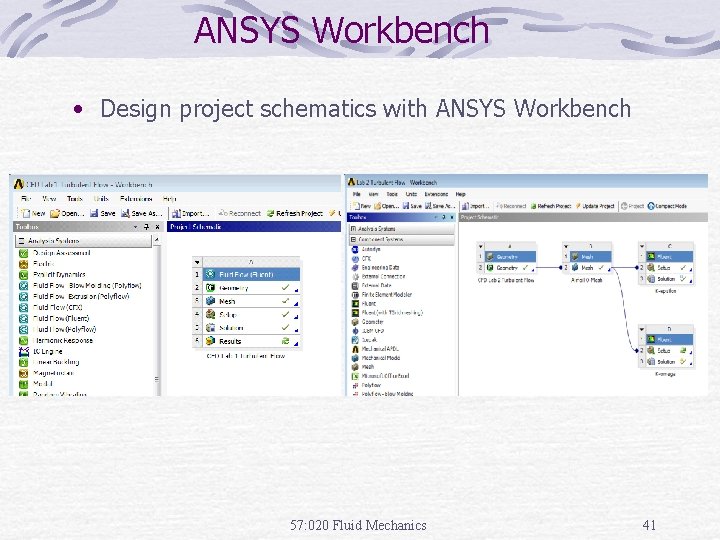Click Import icon in left Workbench window

point(176,214)
